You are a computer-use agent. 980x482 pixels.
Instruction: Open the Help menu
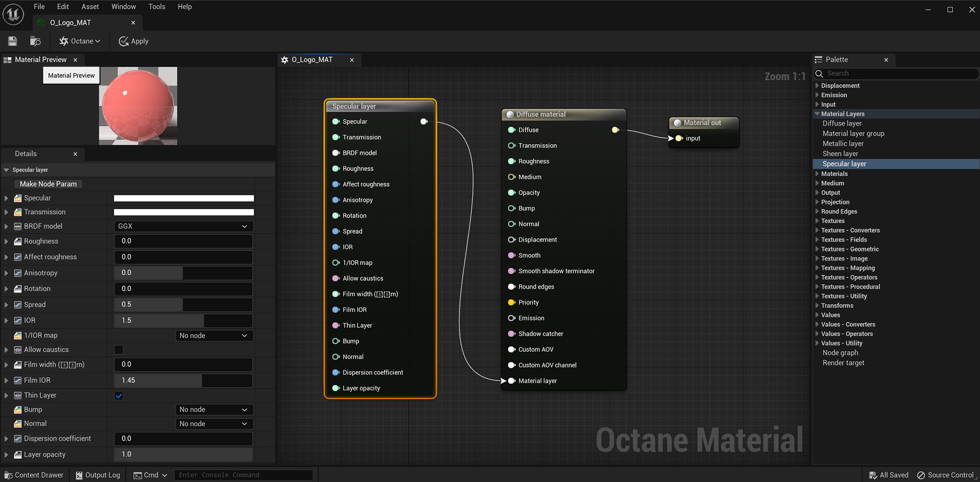point(185,6)
